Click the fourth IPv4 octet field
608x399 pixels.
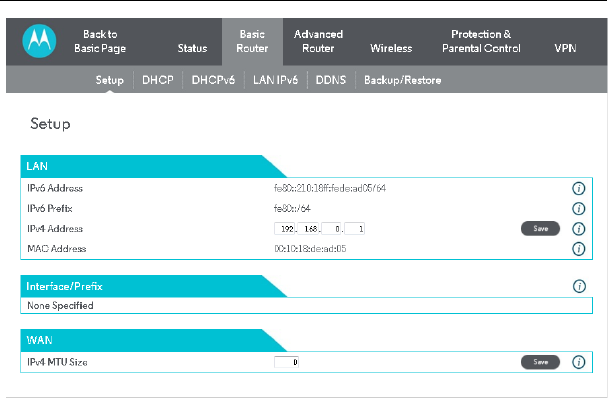[354, 229]
